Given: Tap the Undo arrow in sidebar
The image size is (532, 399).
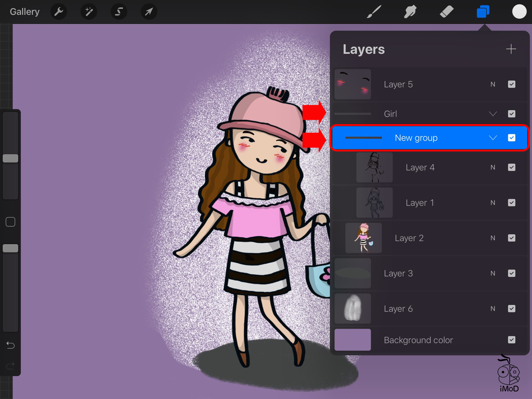Looking at the screenshot, I should pyautogui.click(x=10, y=345).
